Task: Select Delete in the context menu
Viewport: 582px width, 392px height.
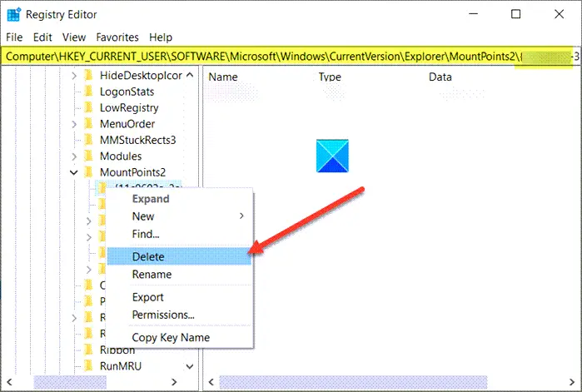Action: pyautogui.click(x=180, y=256)
